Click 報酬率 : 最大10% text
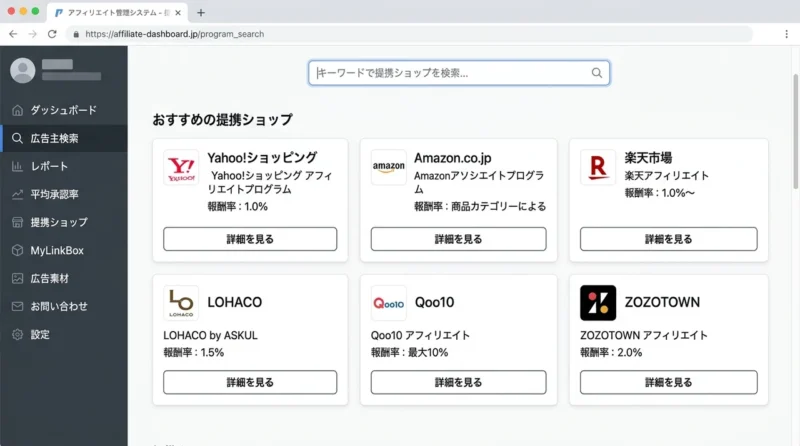Screen dimensions: 800x446 (409, 353)
